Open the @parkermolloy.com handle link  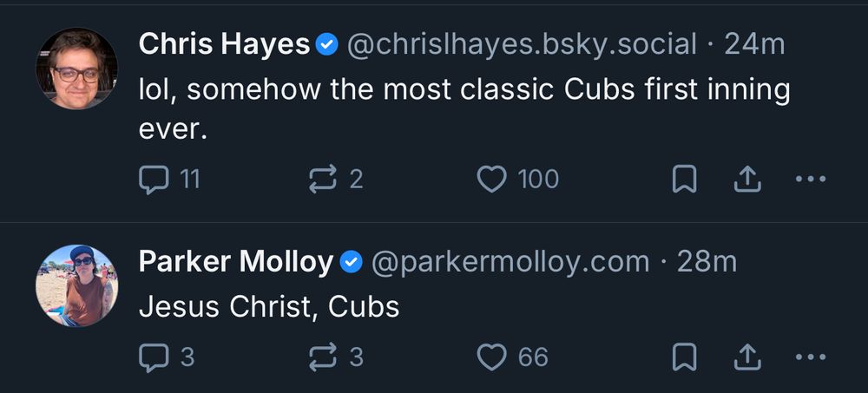click(510, 261)
